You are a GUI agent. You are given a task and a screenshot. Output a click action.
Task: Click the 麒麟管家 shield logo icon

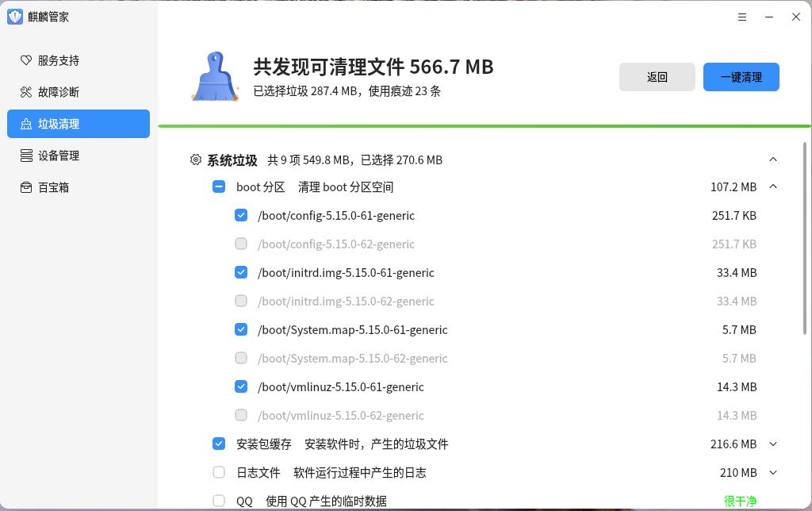15,17
